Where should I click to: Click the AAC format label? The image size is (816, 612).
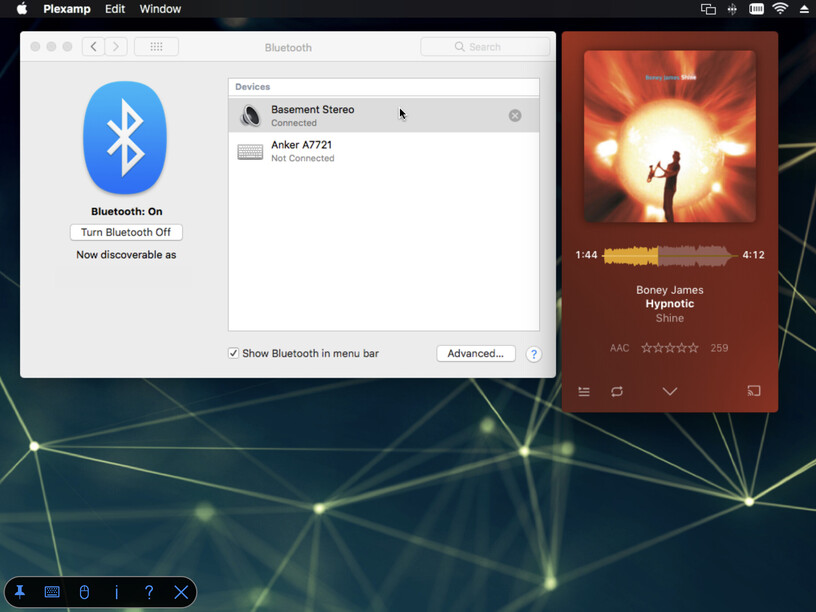(619, 348)
